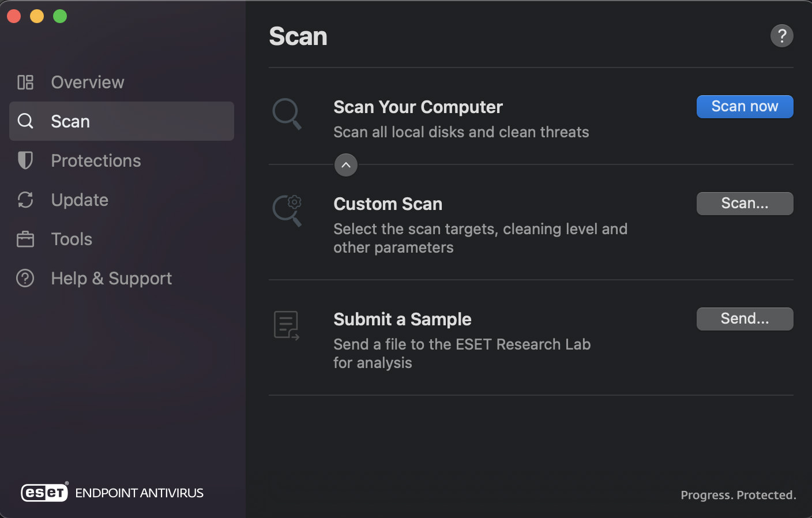Open Custom Scan options with Scan... button

point(745,204)
